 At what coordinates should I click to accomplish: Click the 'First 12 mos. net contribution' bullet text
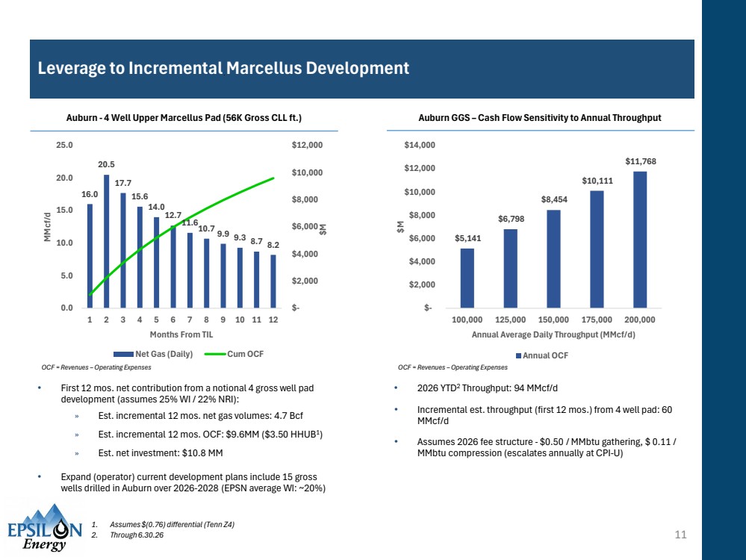click(x=187, y=393)
